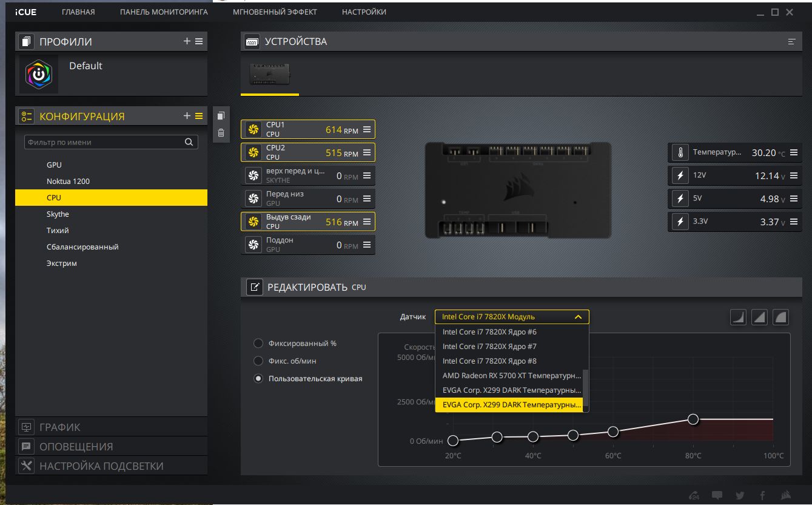812x505 pixels.
Task: Click the search magnifier in the filter box
Action: pos(189,142)
